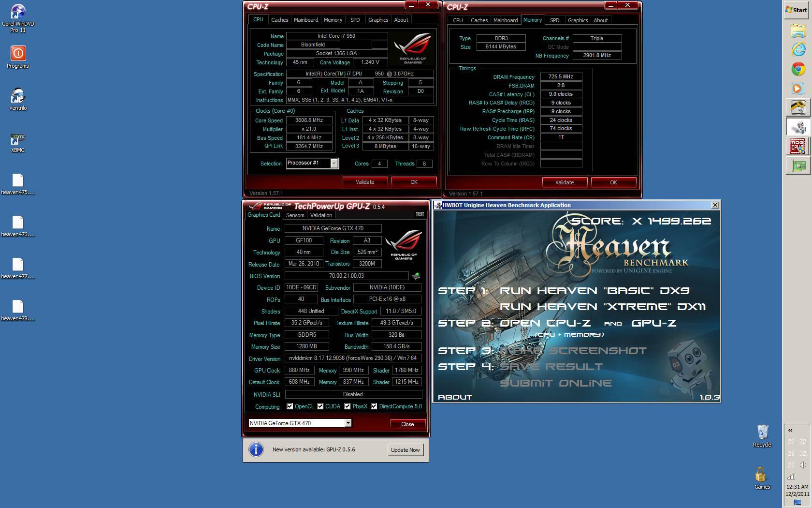The width and height of the screenshot is (812, 508).
Task: Click Save Result step in Heaven app
Action: coord(551,367)
